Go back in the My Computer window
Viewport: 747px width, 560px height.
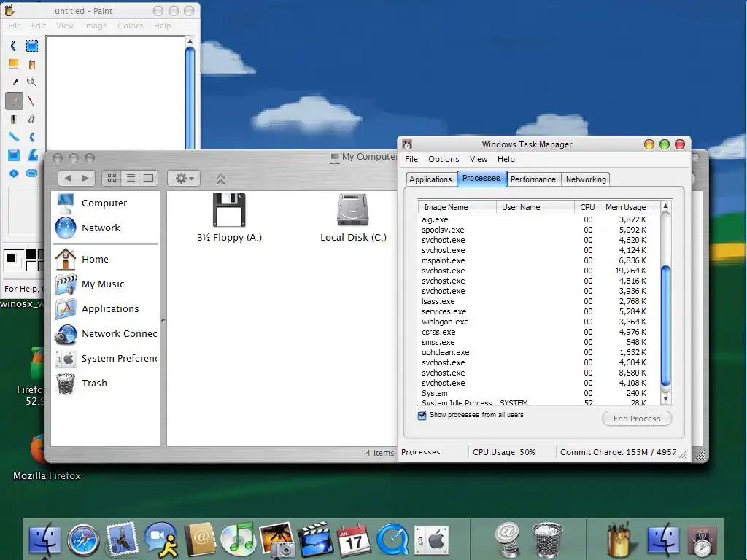[x=68, y=178]
